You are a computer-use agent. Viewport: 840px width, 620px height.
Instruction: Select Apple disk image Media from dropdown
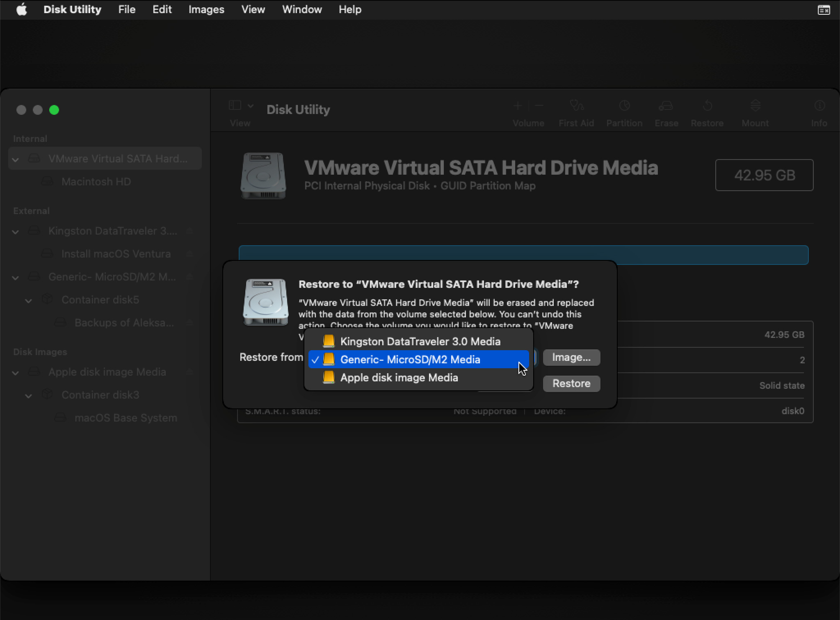pyautogui.click(x=399, y=378)
